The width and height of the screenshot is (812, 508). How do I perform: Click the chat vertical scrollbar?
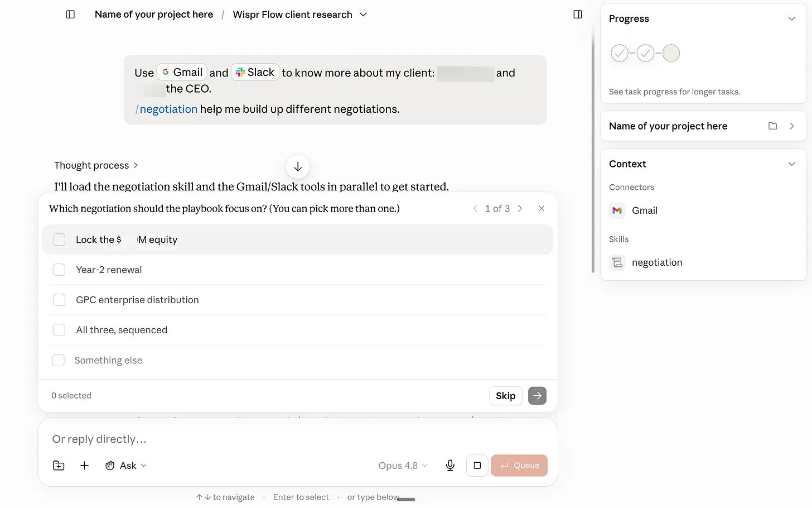[593, 151]
